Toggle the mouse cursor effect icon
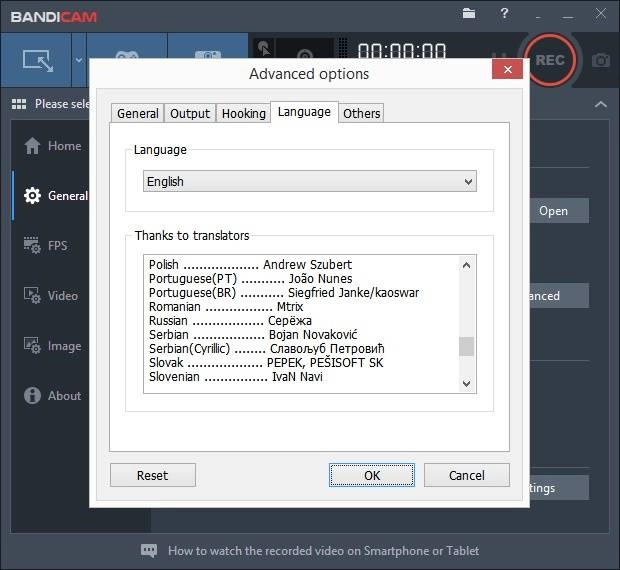The width and height of the screenshot is (620, 570). tap(264, 49)
